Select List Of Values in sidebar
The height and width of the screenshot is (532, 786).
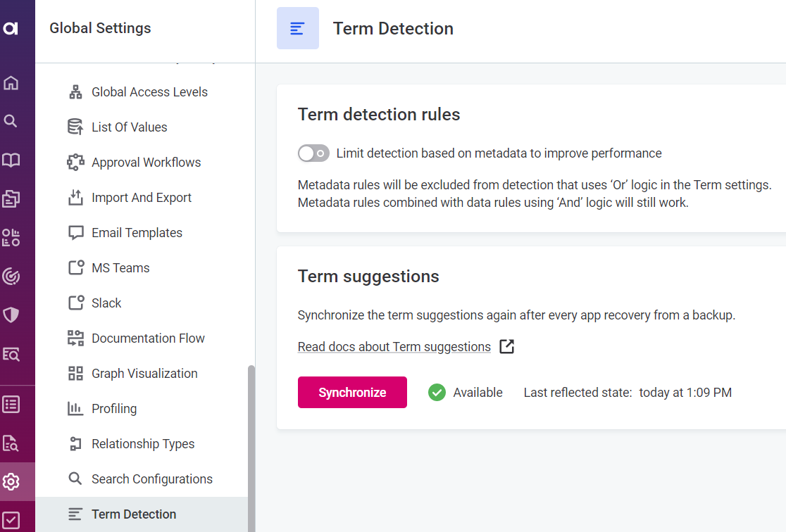tap(130, 127)
